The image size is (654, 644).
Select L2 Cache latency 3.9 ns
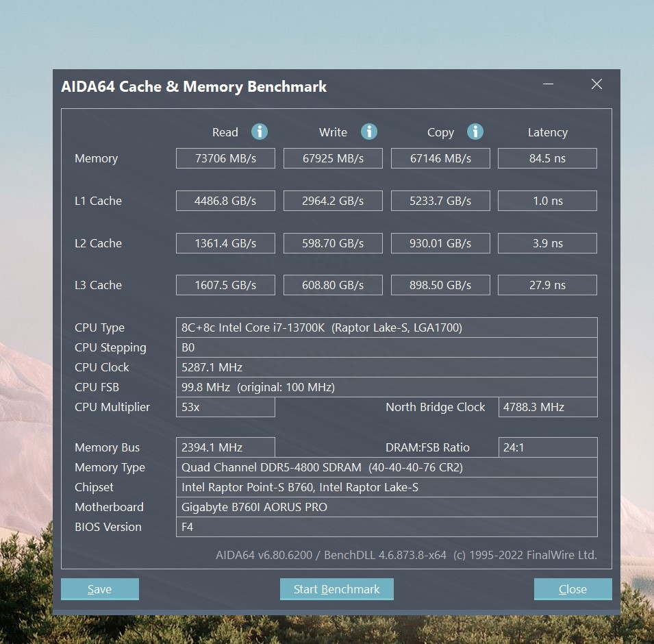tap(547, 243)
